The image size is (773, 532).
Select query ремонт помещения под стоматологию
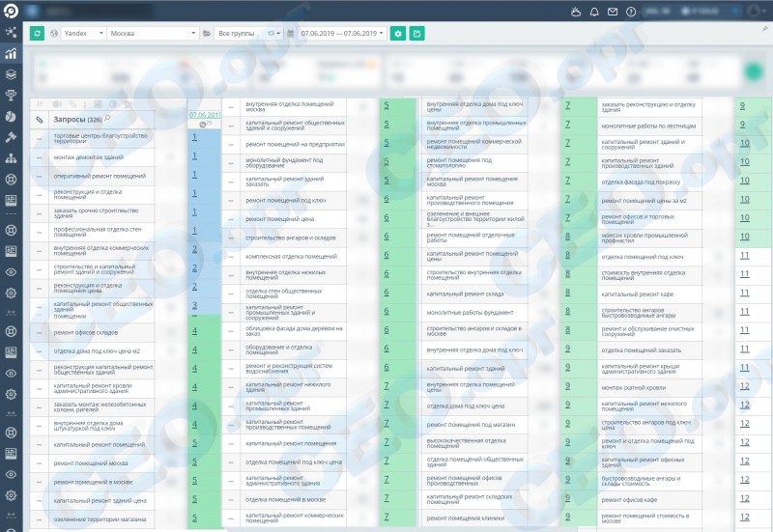pos(460,162)
